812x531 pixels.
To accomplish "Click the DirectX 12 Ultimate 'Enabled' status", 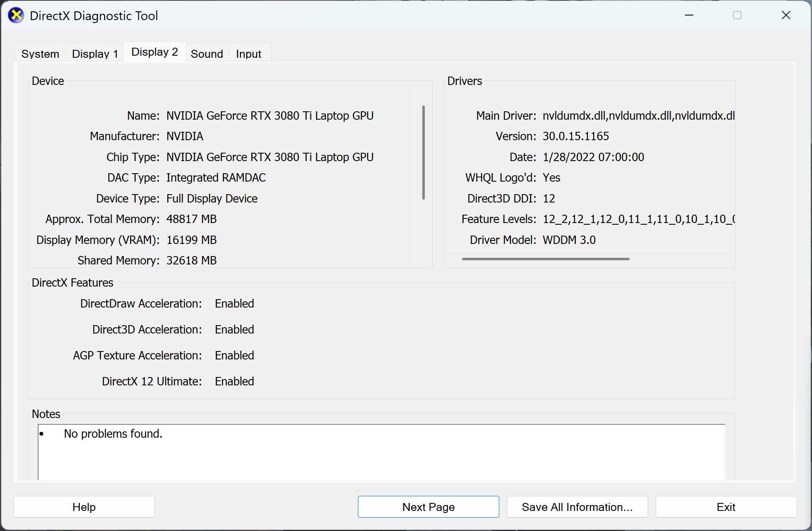I will point(234,381).
